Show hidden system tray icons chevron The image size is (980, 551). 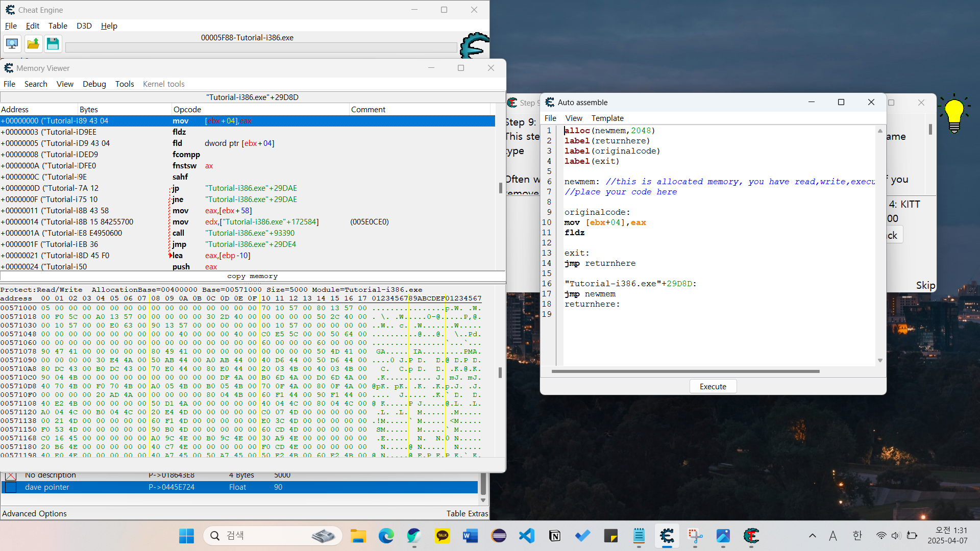813,536
